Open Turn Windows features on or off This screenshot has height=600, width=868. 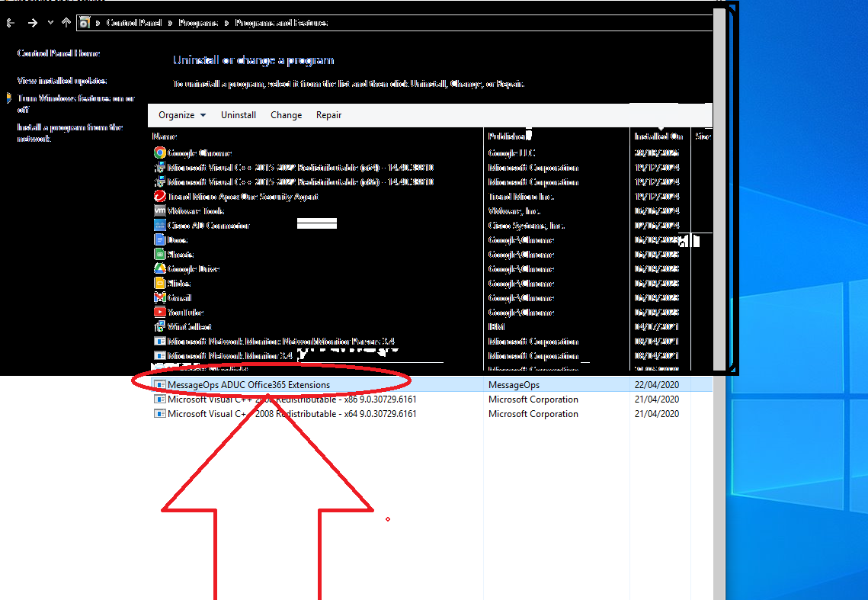tap(76, 104)
